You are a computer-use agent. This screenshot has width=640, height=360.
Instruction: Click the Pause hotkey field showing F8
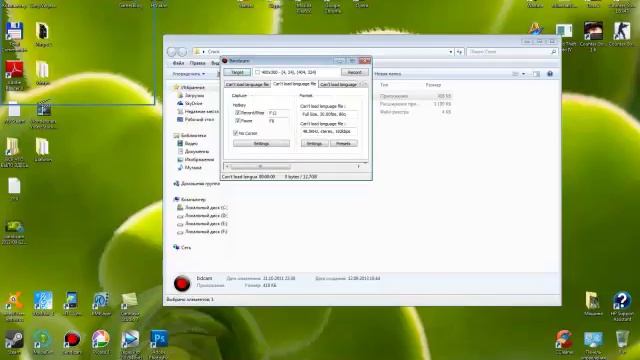[278, 121]
